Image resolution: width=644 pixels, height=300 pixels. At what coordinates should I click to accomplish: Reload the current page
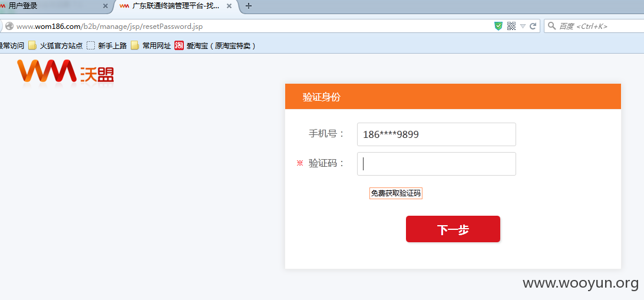pyautogui.click(x=533, y=27)
